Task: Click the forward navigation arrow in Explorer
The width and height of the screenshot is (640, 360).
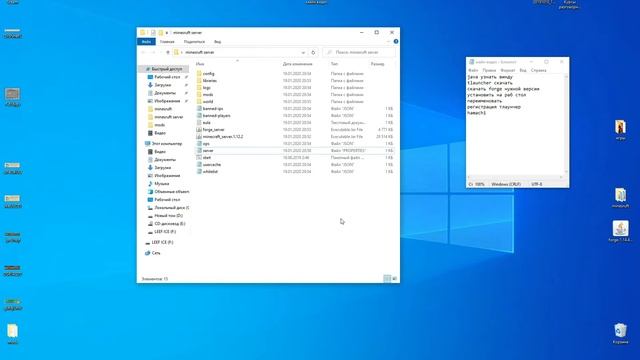Action: coord(153,52)
